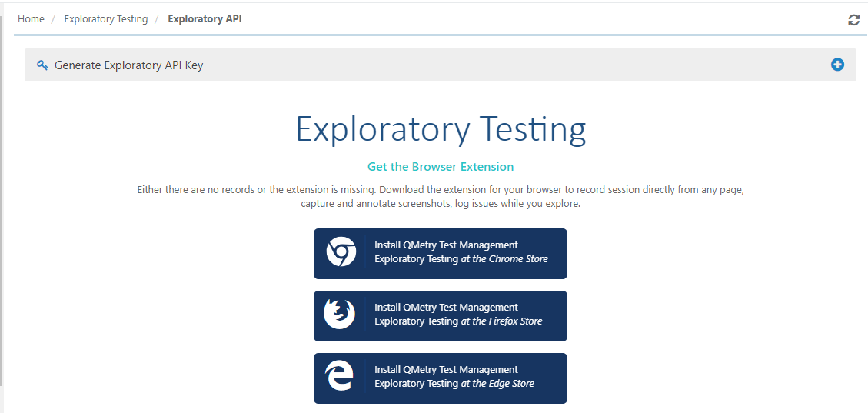Viewport: 868px width, 413px height.
Task: Go to the Home breadcrumb
Action: pos(31,19)
